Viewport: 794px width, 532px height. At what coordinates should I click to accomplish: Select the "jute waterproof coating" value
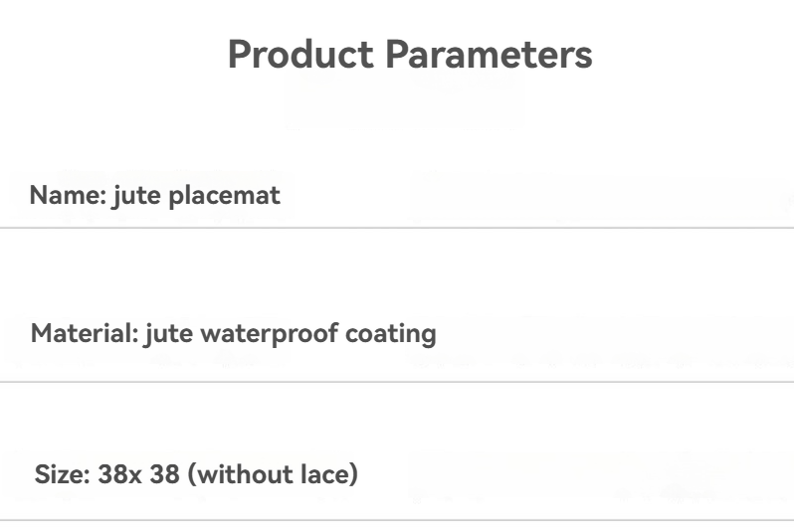point(291,332)
